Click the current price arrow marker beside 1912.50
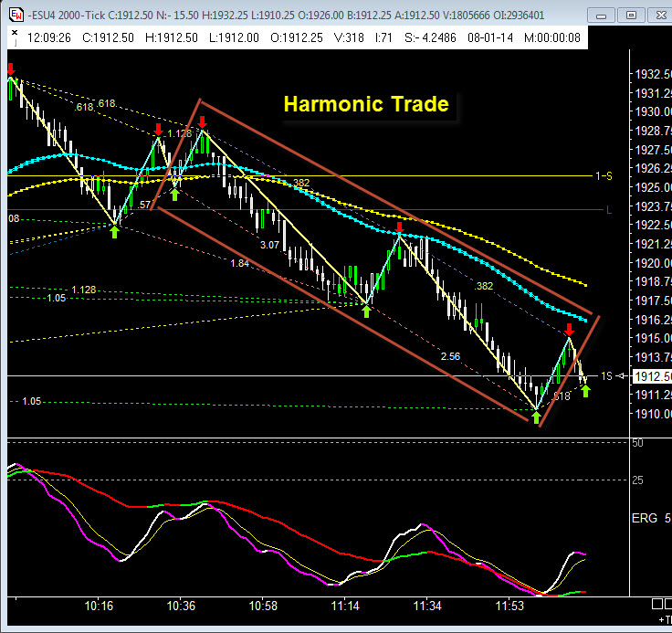 [623, 376]
